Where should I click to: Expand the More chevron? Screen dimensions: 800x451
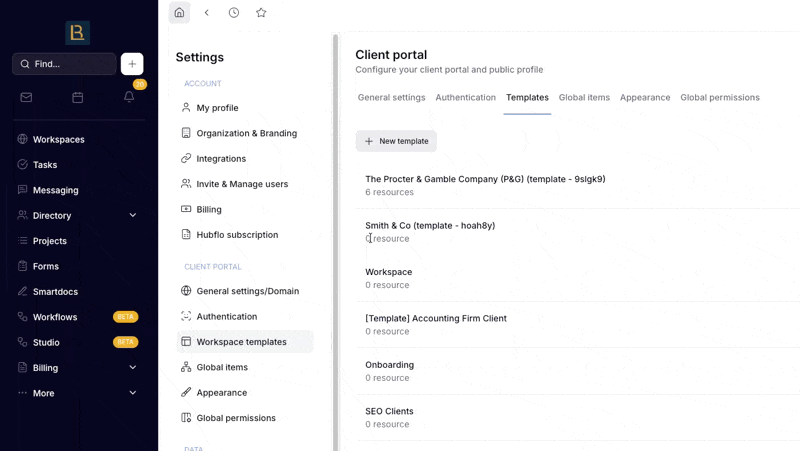coord(133,393)
